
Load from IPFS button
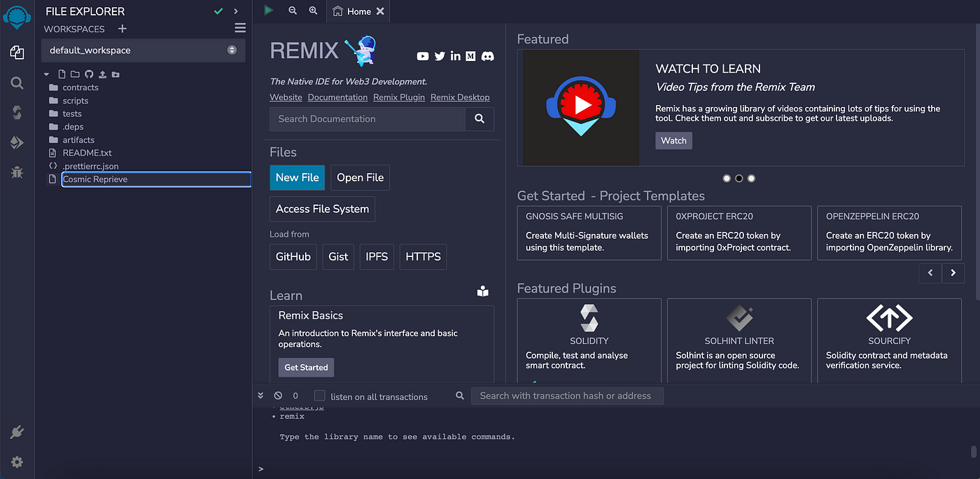tap(377, 257)
